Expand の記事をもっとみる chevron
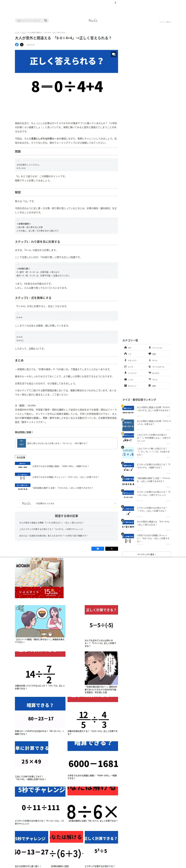The height and width of the screenshot is (868, 186). click(x=115, y=503)
